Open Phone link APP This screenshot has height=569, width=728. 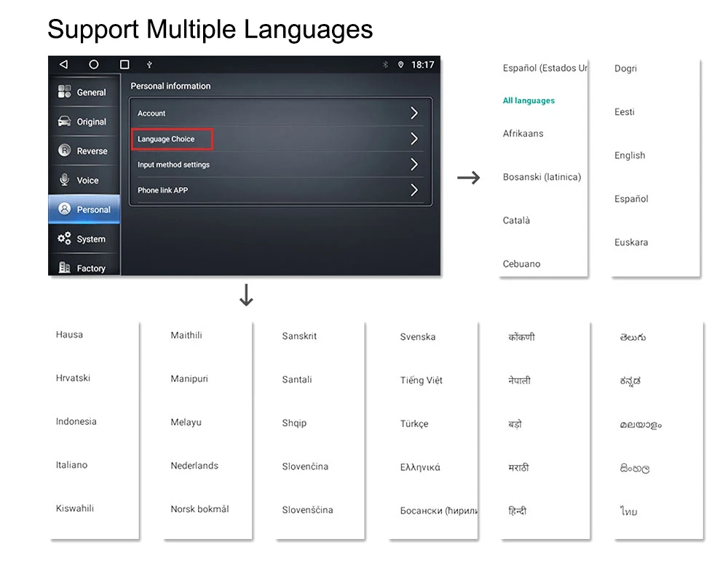280,191
